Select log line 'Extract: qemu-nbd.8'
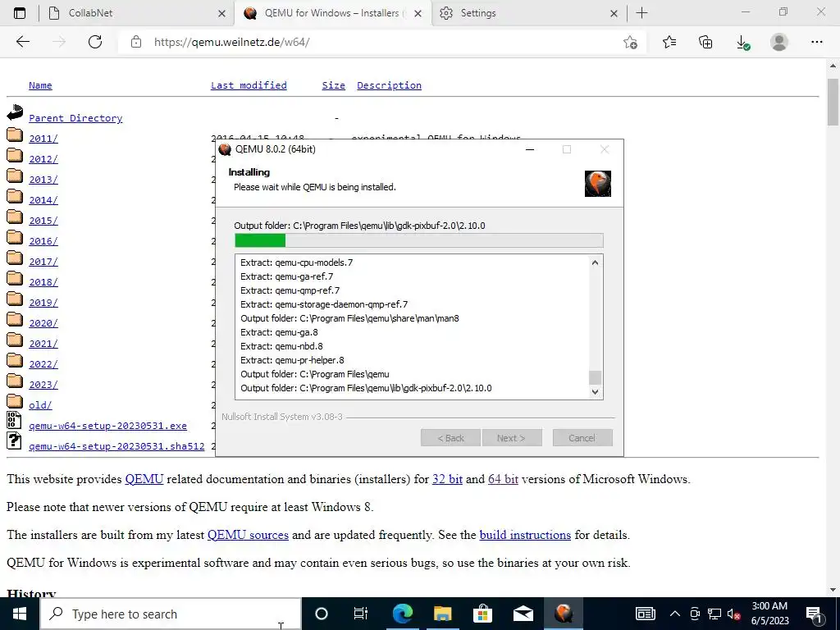 (282, 346)
